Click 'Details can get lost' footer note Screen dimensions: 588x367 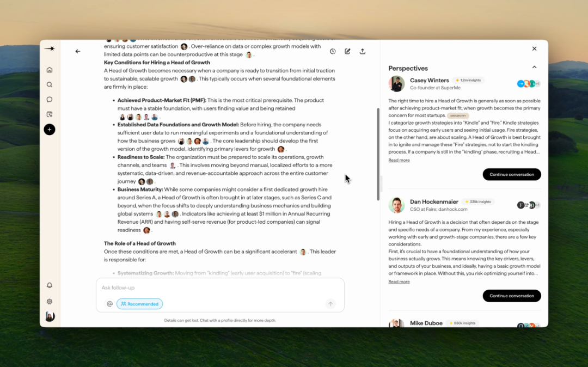pos(220,321)
